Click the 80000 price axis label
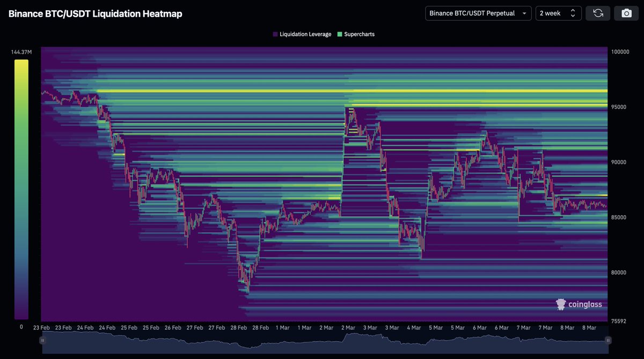 coord(618,273)
